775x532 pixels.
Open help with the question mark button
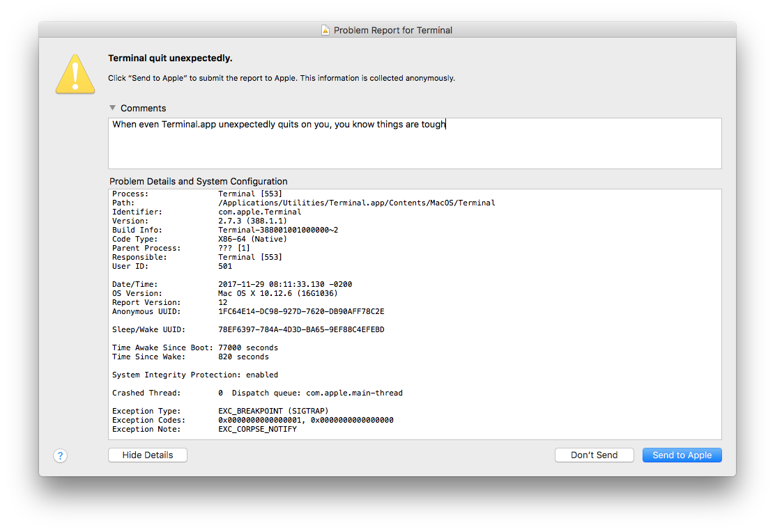coord(61,455)
